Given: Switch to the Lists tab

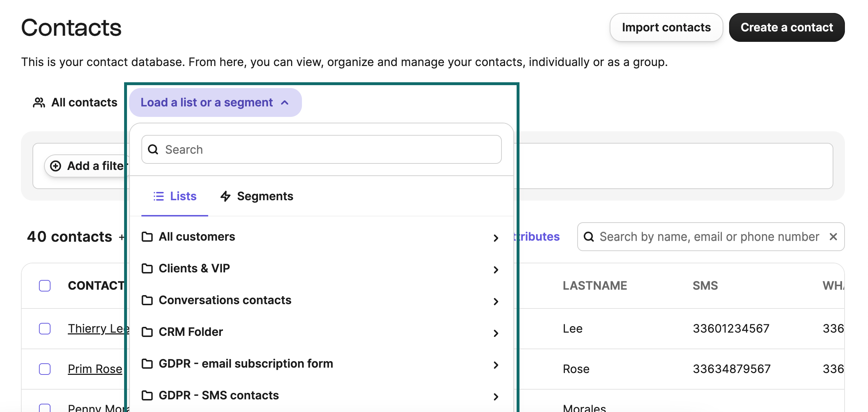Looking at the screenshot, I should point(175,196).
